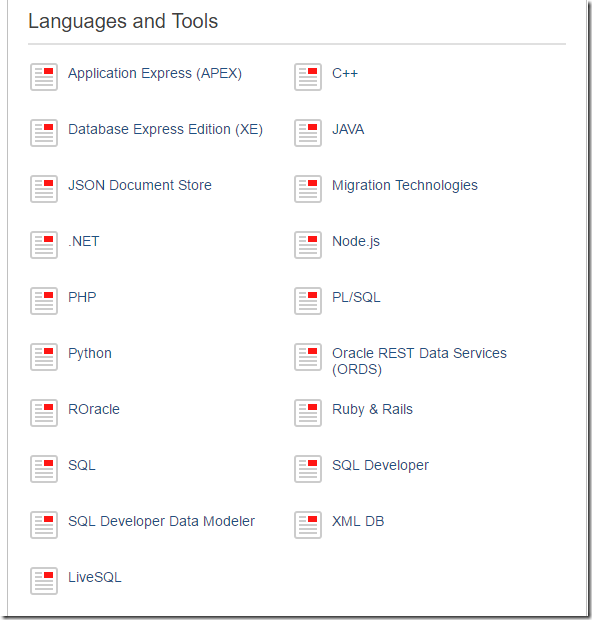Viewport: 592px width, 620px height.
Task: Click the document icon beside Application Express (APEX)
Action: coord(44,77)
